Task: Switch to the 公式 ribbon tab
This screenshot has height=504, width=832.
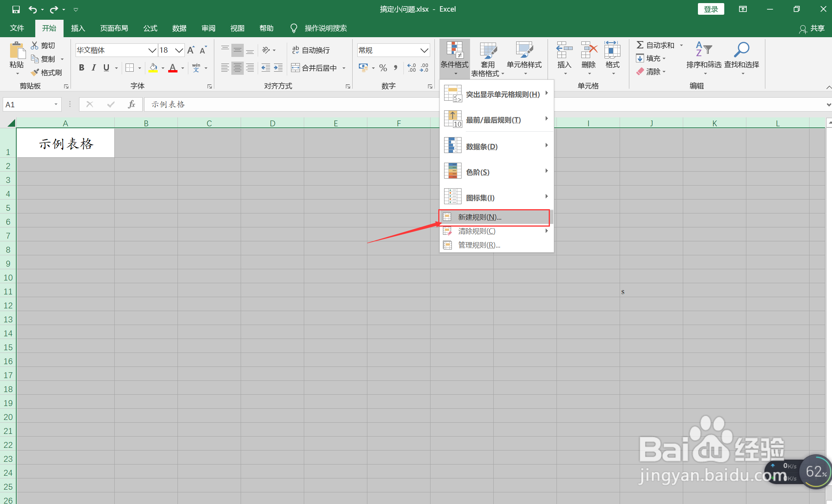Action: click(x=150, y=28)
